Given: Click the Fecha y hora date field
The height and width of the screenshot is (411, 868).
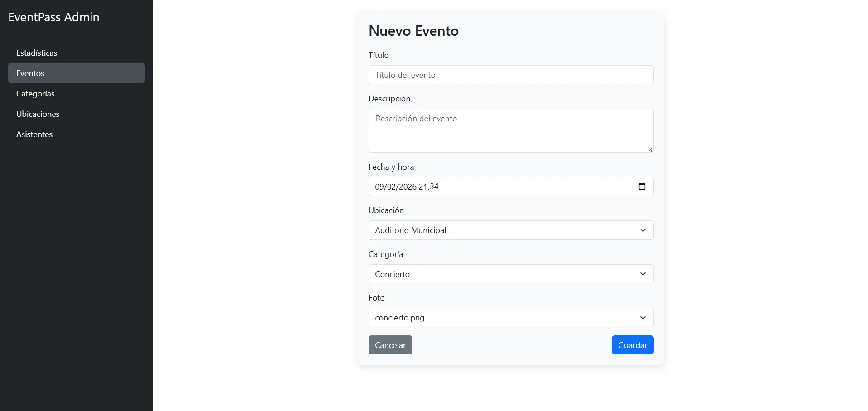Looking at the screenshot, I should tap(511, 186).
